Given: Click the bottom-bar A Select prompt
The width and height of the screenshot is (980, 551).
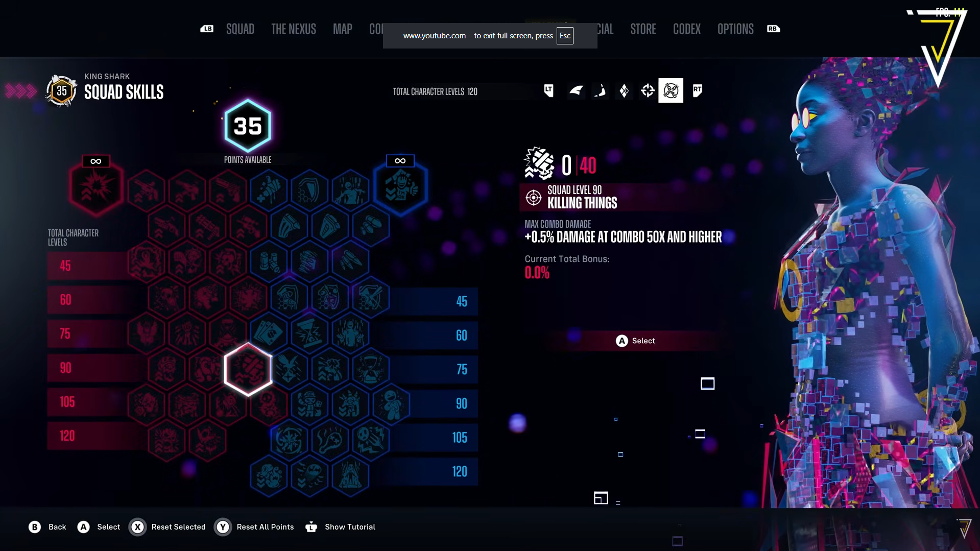Looking at the screenshot, I should pos(99,527).
